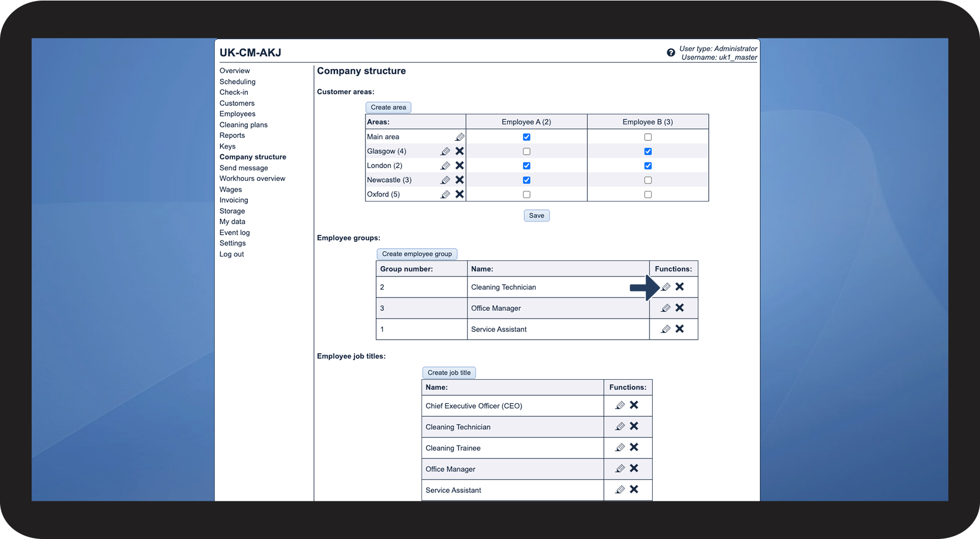This screenshot has width=980, height=539.
Task: Open the Employees page
Action: point(237,114)
